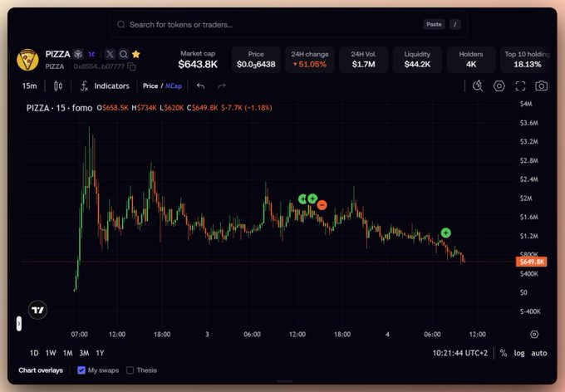Click the Chart overlays label
Image resolution: width=565 pixels, height=392 pixels.
tap(41, 370)
